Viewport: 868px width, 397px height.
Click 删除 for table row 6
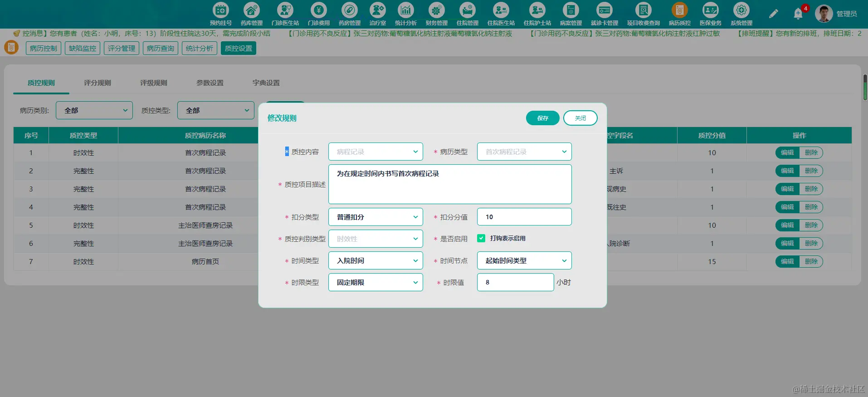pos(811,244)
